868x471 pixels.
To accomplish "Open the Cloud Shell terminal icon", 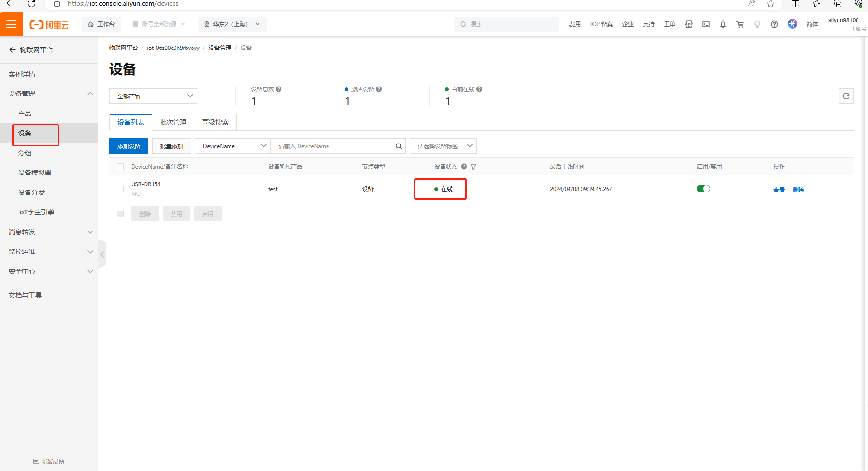I will [x=705, y=24].
